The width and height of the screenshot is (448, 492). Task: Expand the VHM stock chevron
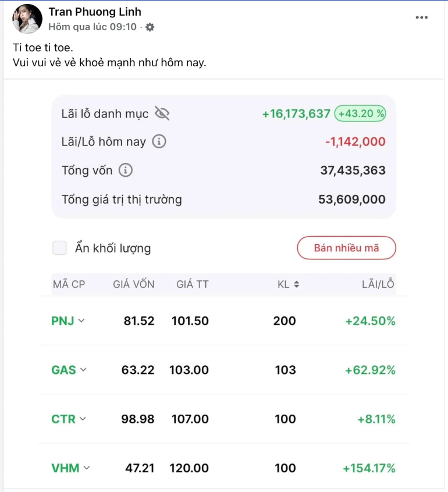[x=87, y=468]
